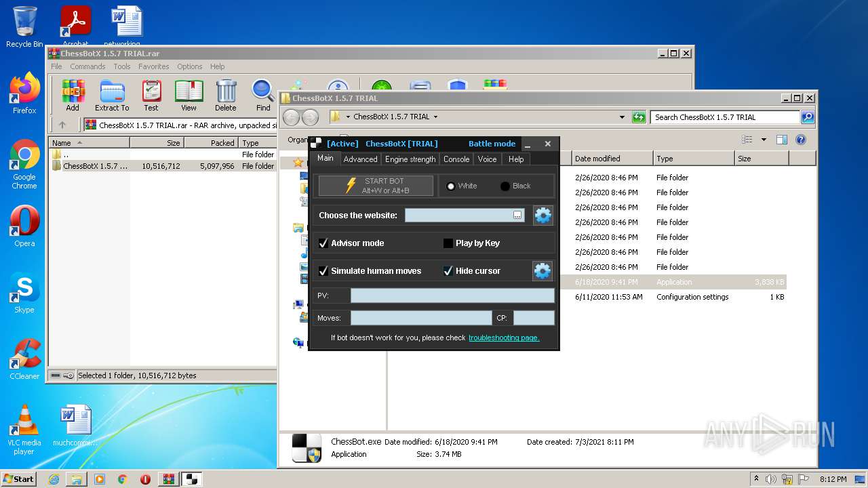Click the Extract To icon in WinRAR

112,95
